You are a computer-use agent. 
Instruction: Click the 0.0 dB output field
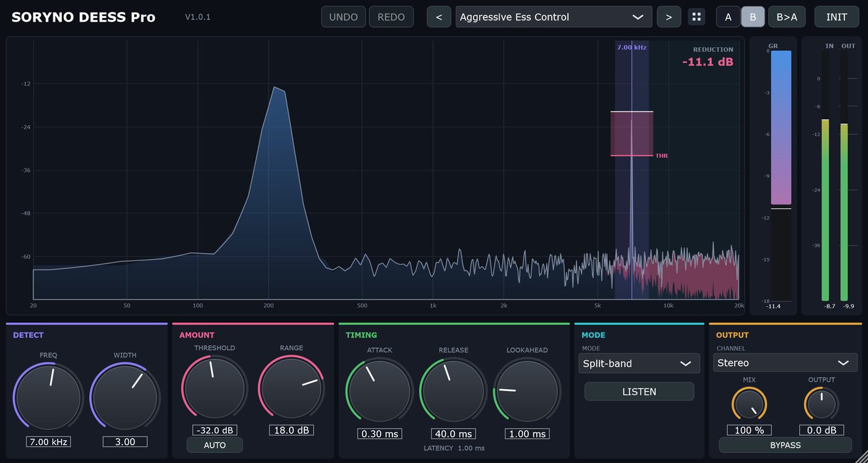click(821, 430)
